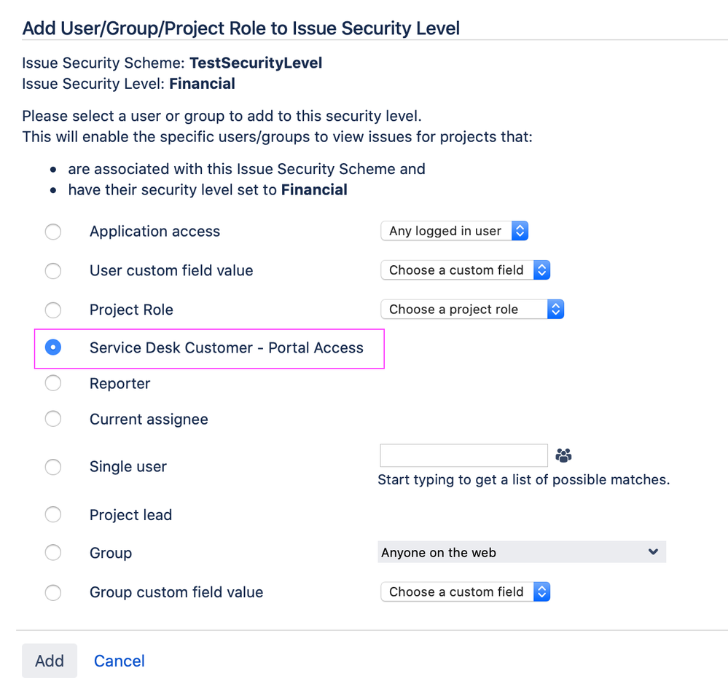Select Group custom field value option
The width and height of the screenshot is (728, 700).
[x=53, y=592]
